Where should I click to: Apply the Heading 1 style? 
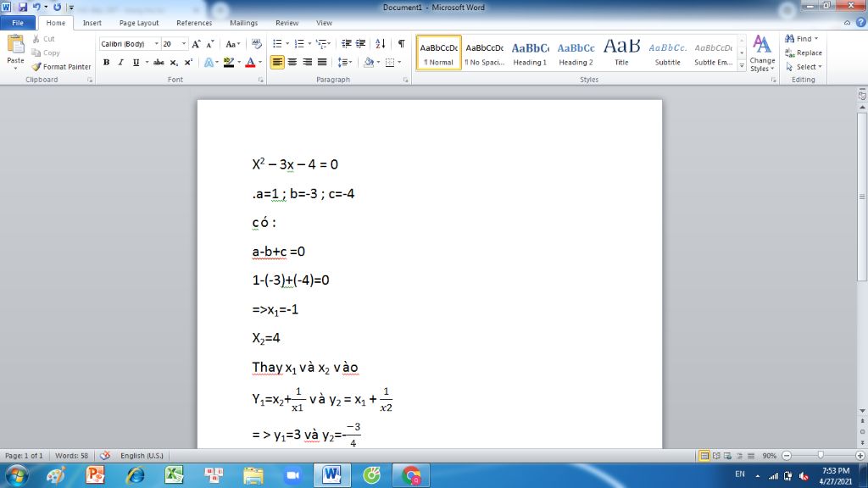[x=530, y=53]
